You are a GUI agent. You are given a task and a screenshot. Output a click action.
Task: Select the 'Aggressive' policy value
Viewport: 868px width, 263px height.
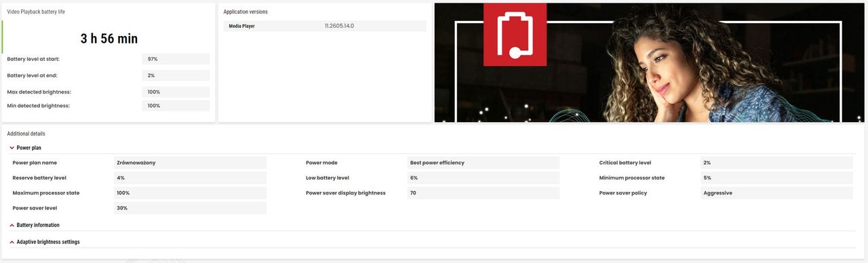pyautogui.click(x=776, y=193)
